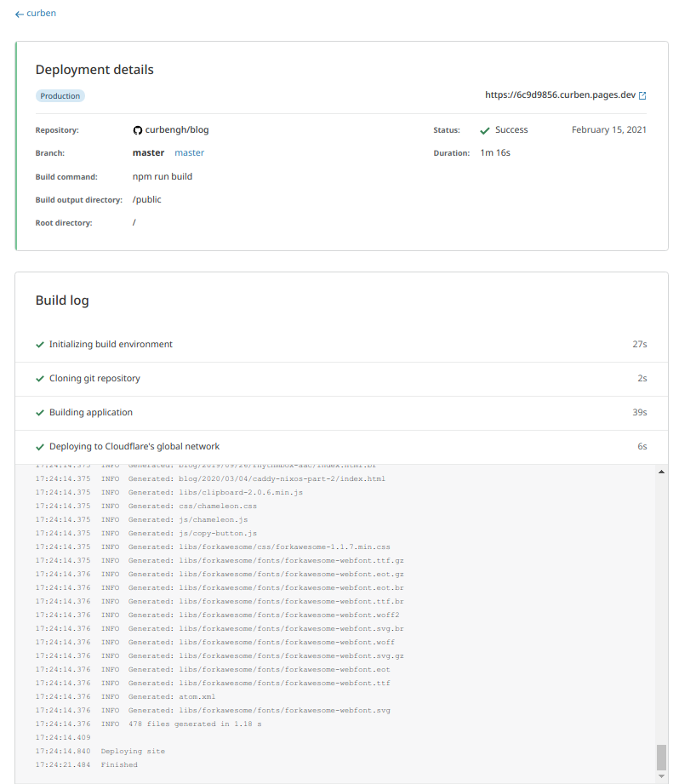Select the 'Finished' log line

[x=86, y=764]
